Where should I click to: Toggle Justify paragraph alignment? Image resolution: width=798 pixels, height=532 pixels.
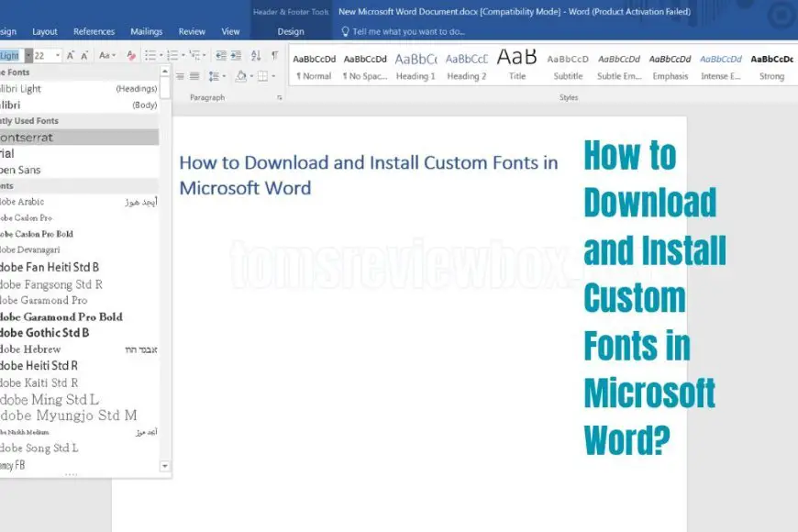[x=194, y=76]
